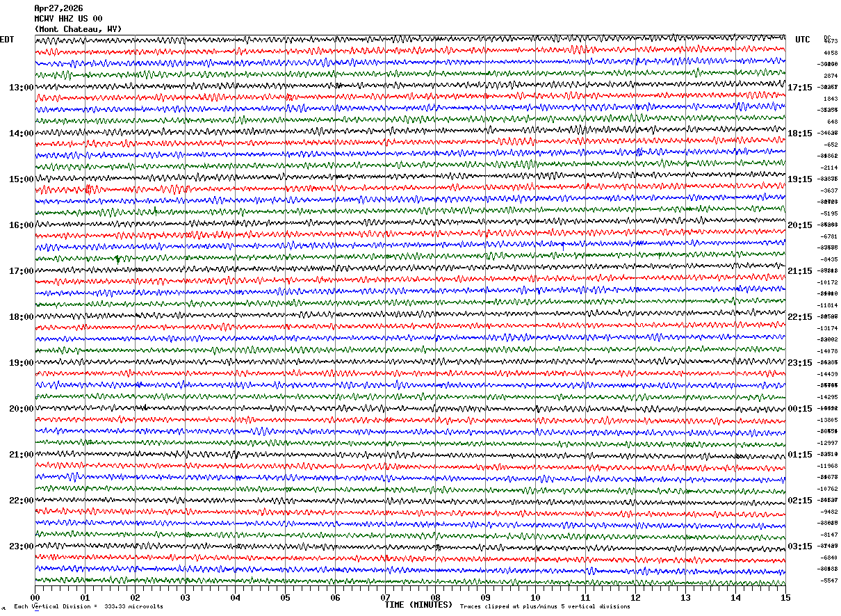Click the DC offset value "-8435"
Viewport: 841px width, 616px height.
pyautogui.click(x=829, y=259)
